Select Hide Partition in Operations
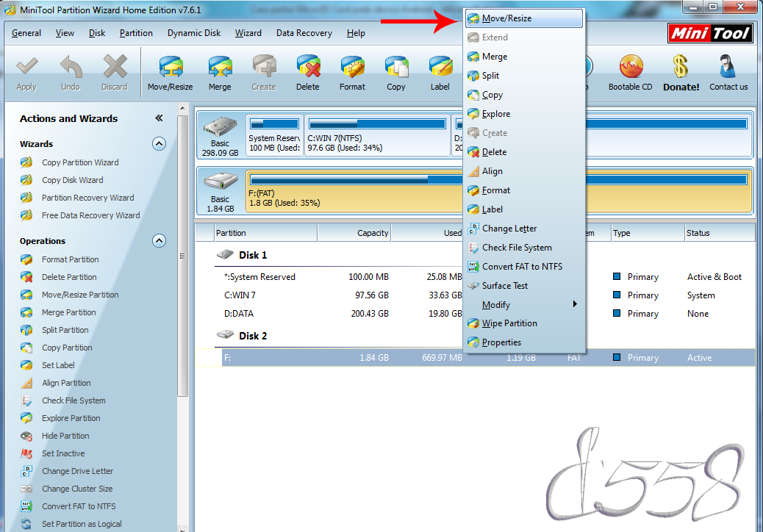Image resolution: width=763 pixels, height=532 pixels. [x=65, y=436]
